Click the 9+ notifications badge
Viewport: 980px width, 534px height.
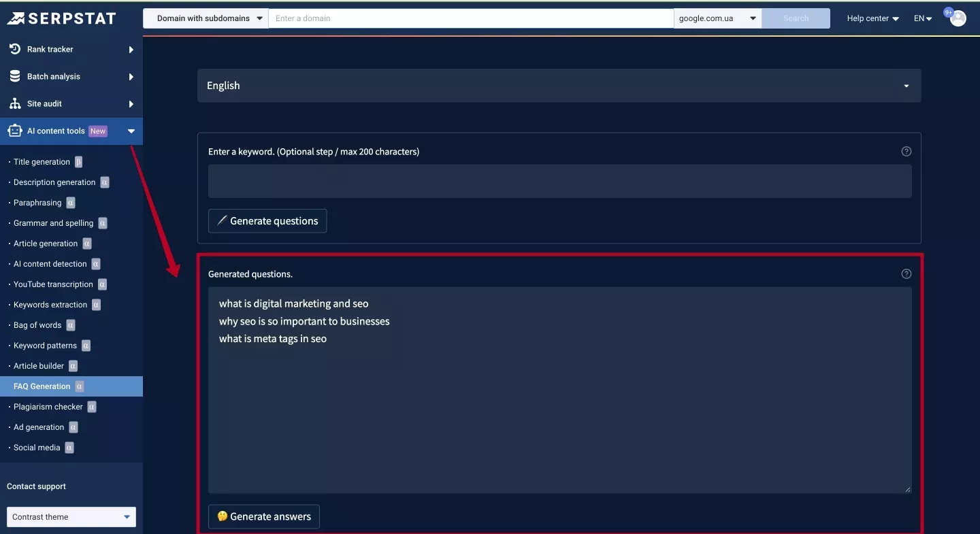point(948,12)
